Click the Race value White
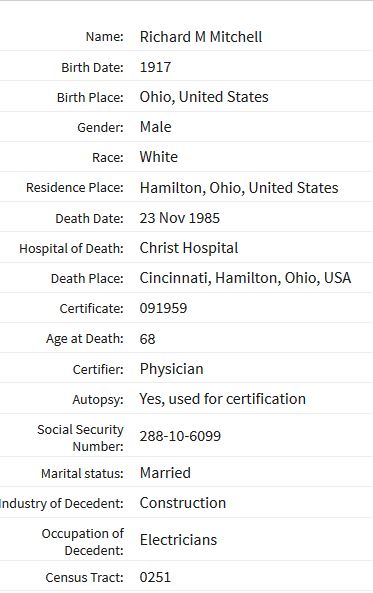 [x=159, y=157]
